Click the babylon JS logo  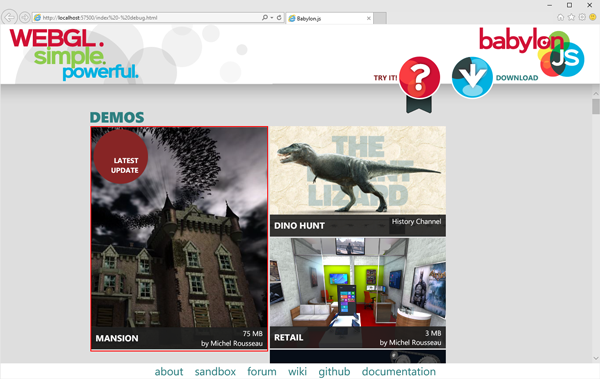point(531,52)
